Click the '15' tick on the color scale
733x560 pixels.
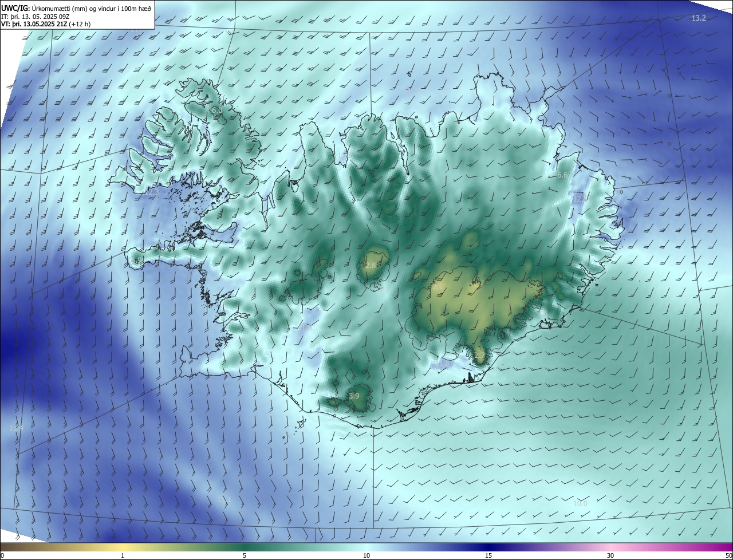point(488,556)
